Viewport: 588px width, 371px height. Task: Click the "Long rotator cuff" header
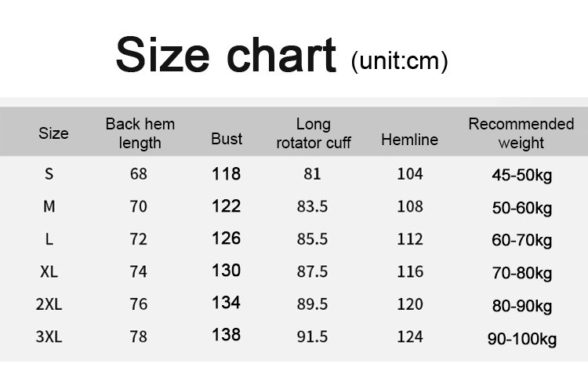[x=314, y=133]
